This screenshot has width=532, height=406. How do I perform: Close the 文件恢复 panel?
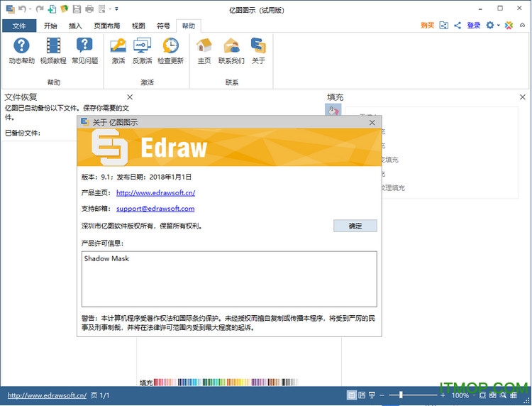[x=130, y=97]
